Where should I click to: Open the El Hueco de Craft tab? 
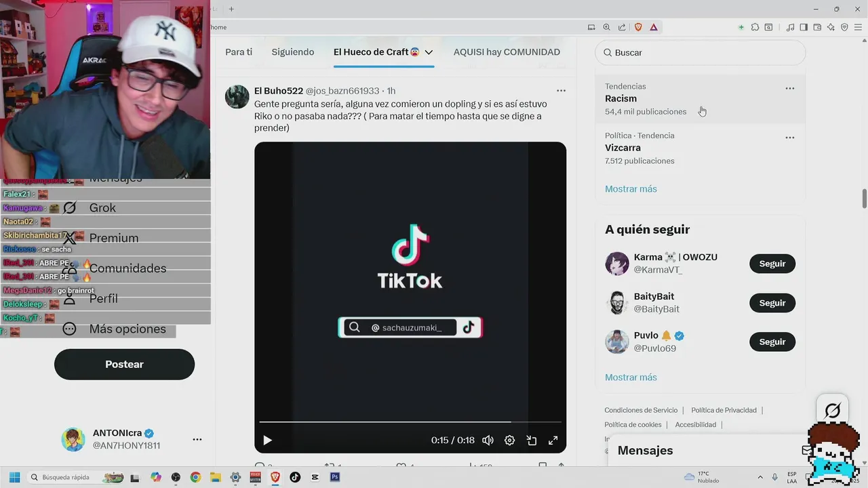(x=376, y=52)
